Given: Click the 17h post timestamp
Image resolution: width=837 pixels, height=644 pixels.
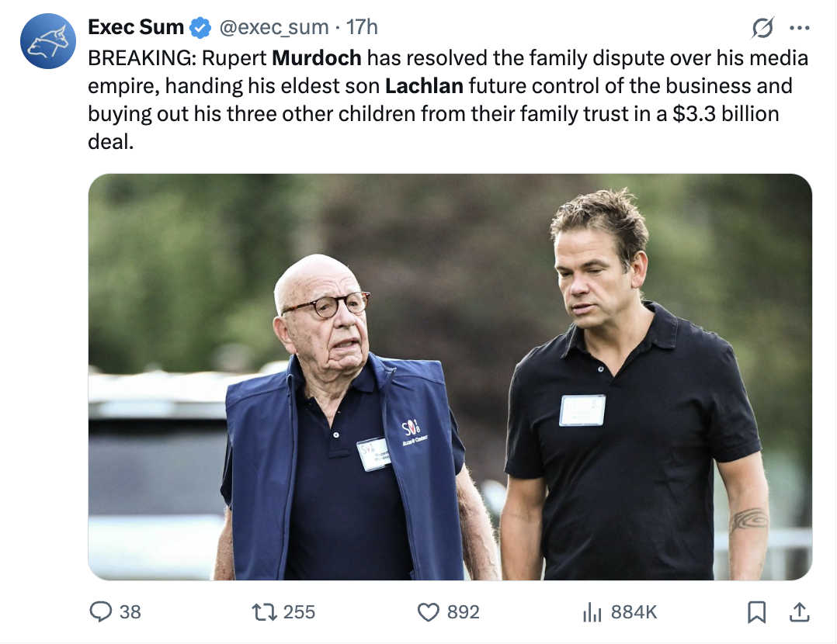Looking at the screenshot, I should click(x=362, y=27).
